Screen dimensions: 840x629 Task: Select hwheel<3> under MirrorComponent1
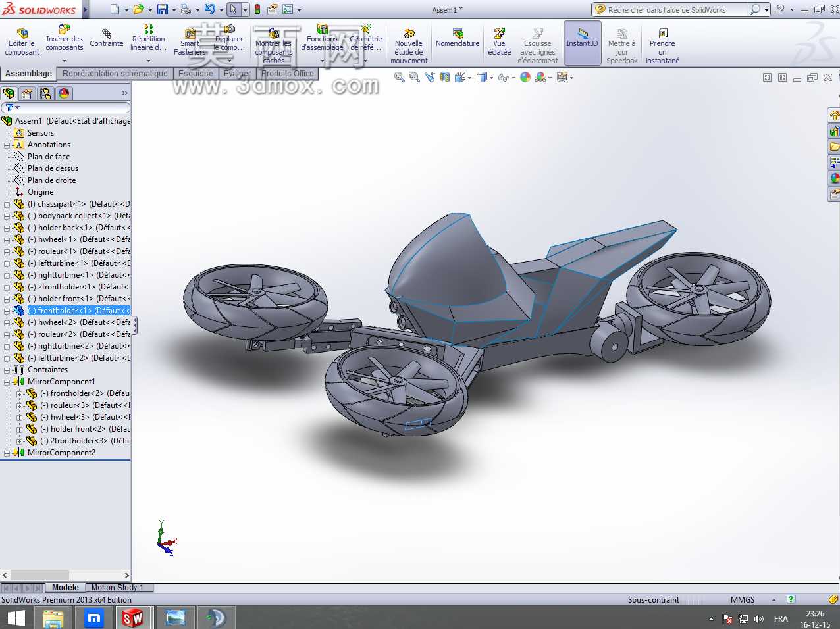(85, 417)
